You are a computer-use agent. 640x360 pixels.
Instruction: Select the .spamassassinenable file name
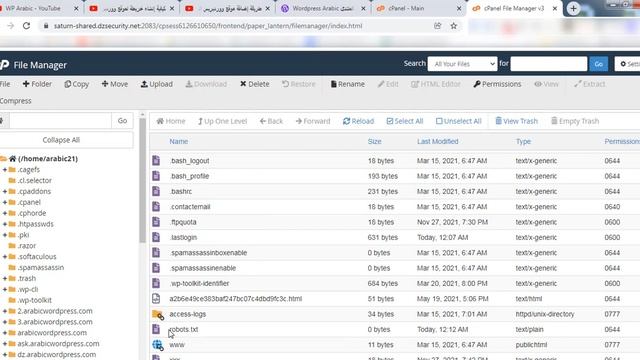(203, 268)
